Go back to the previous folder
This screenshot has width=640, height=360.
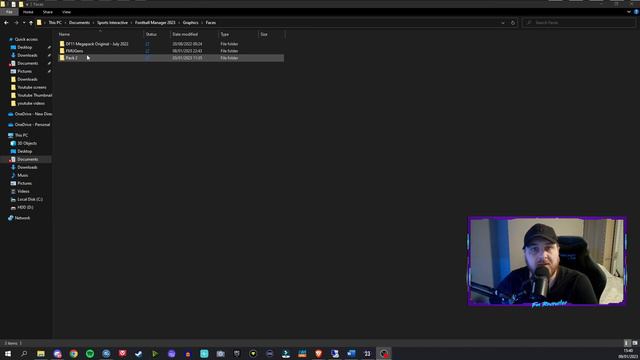pos(6,23)
